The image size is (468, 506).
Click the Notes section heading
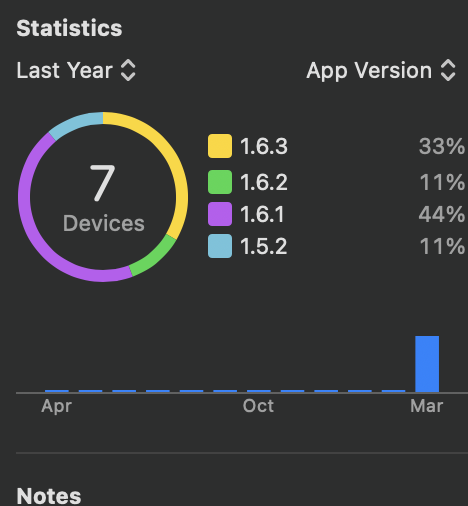click(x=49, y=496)
